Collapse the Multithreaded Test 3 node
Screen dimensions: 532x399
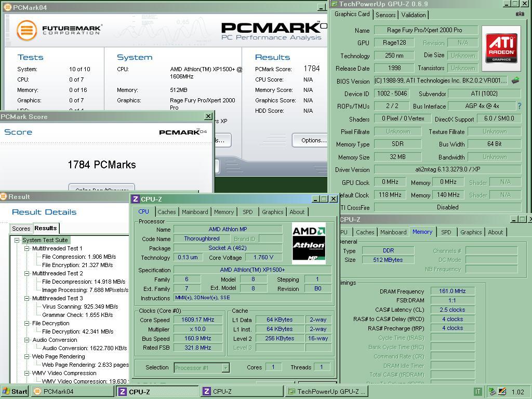click(27, 298)
